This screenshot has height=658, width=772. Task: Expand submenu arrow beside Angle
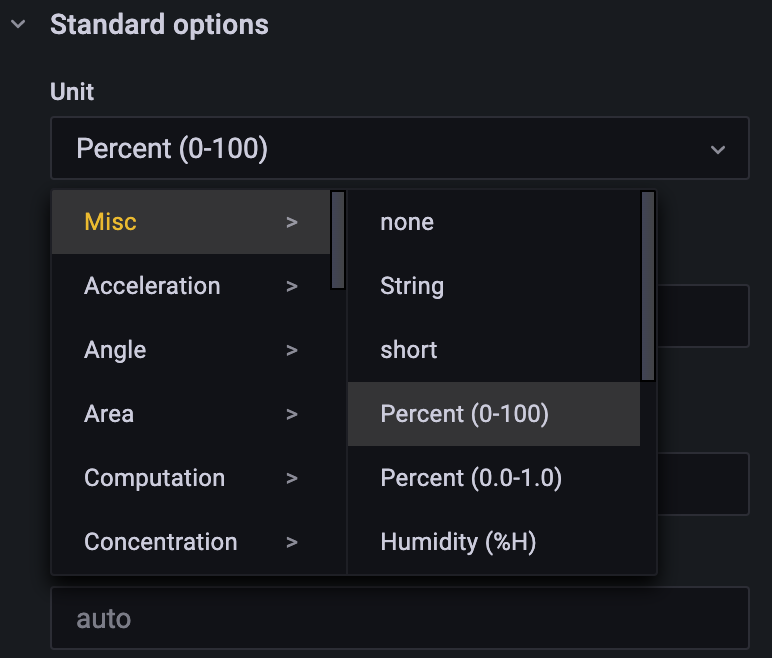292,350
